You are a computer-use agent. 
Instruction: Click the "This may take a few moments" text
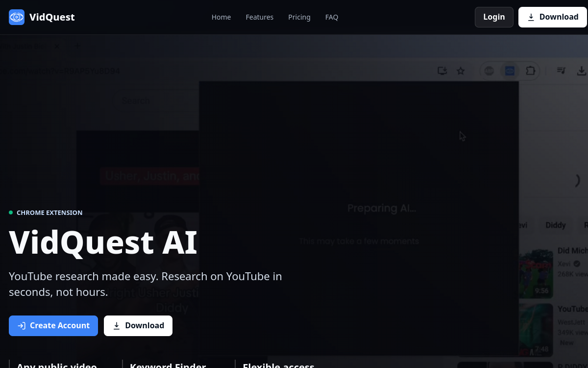click(x=359, y=241)
